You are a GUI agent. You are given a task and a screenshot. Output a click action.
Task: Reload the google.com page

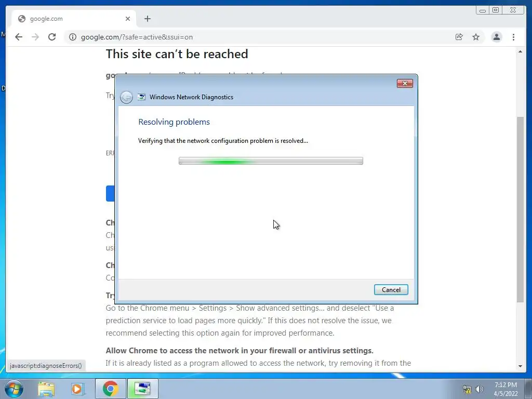click(x=52, y=37)
